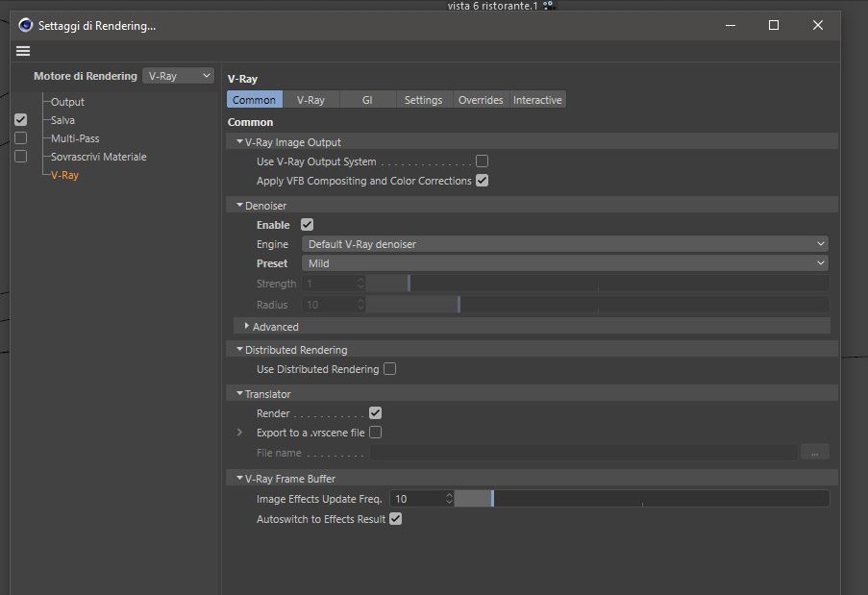Click the Cinema 4D logo icon
Image resolution: width=868 pixels, height=595 pixels.
click(25, 25)
